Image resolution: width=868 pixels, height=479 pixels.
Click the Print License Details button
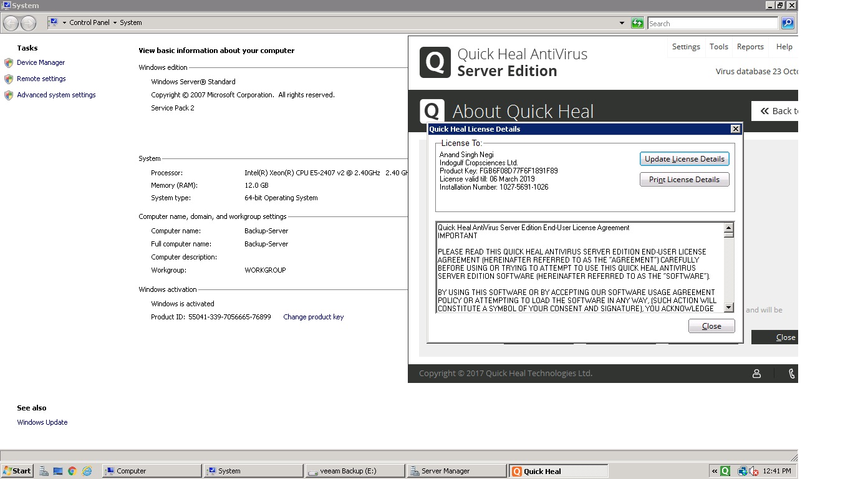point(684,180)
